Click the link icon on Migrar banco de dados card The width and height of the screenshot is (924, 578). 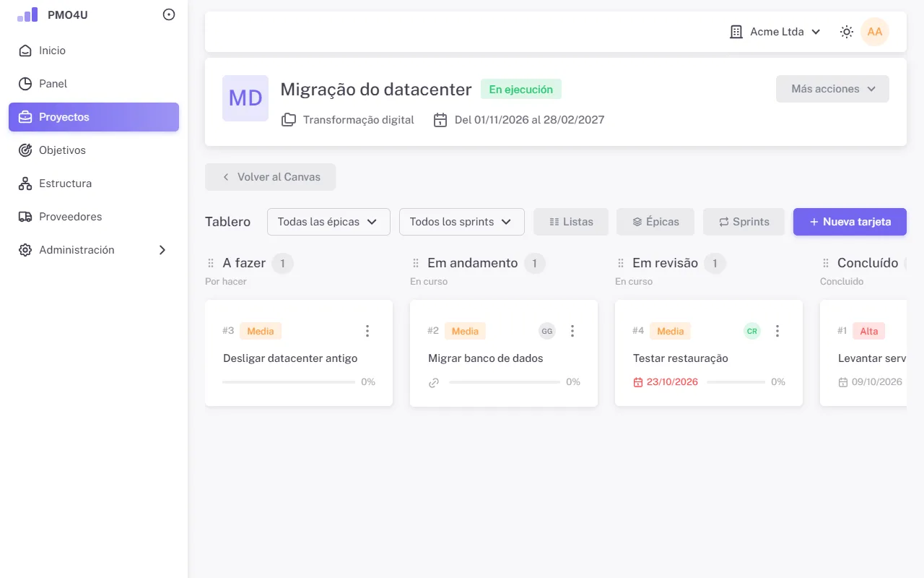click(434, 382)
